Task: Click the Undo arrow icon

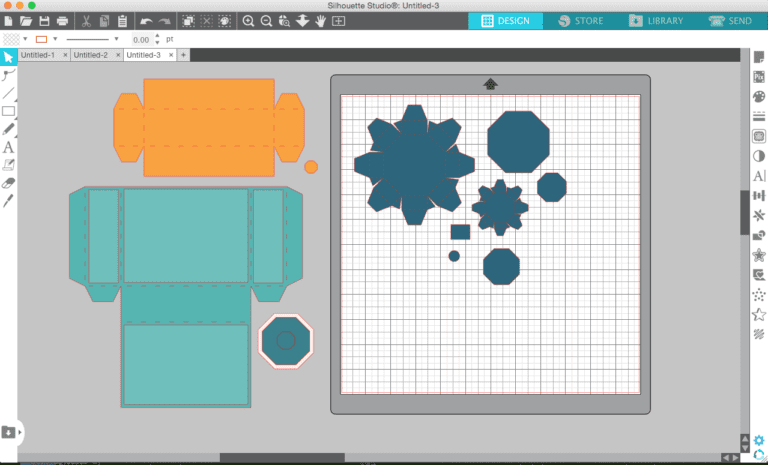Action: [x=147, y=21]
